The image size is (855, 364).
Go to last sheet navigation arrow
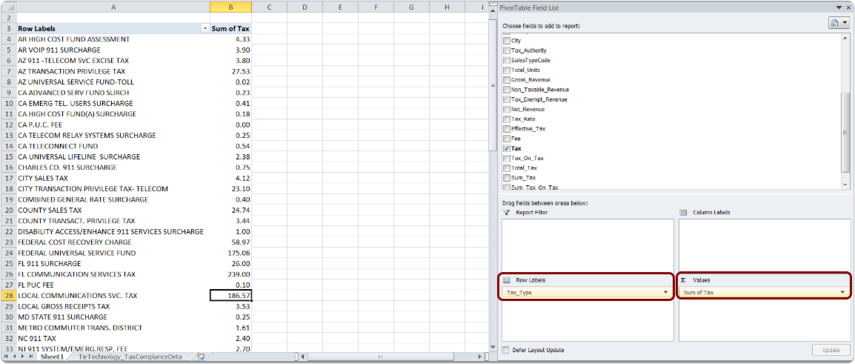[31, 356]
